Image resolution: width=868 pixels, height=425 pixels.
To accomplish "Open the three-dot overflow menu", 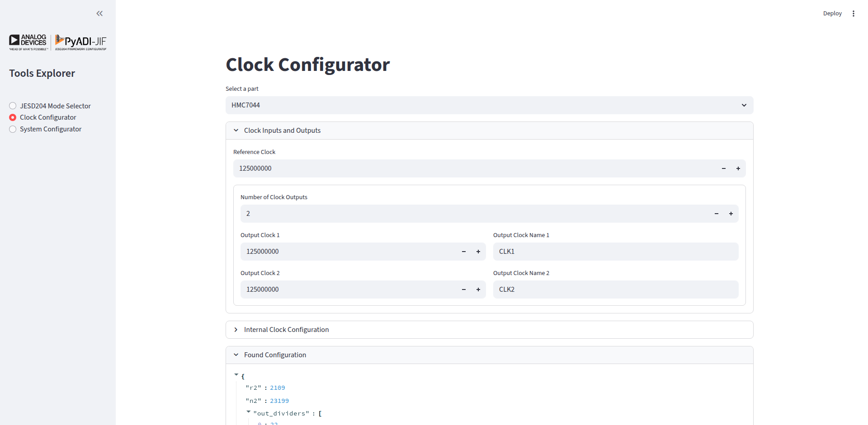I will pos(854,13).
